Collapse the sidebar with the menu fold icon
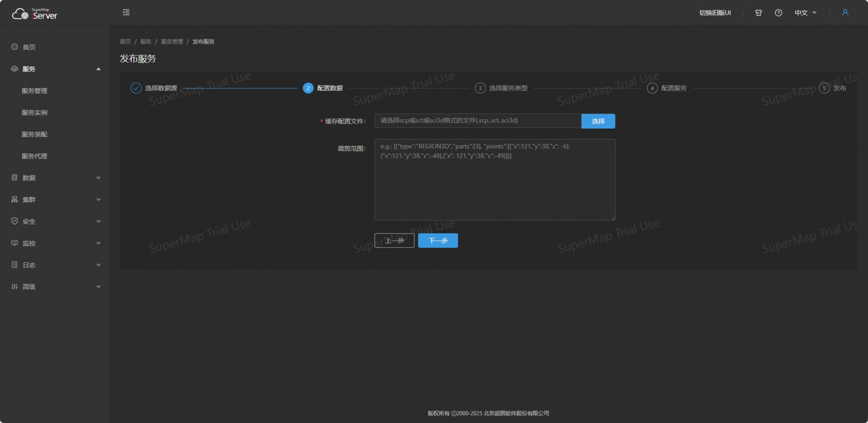This screenshot has width=868, height=423. point(126,12)
